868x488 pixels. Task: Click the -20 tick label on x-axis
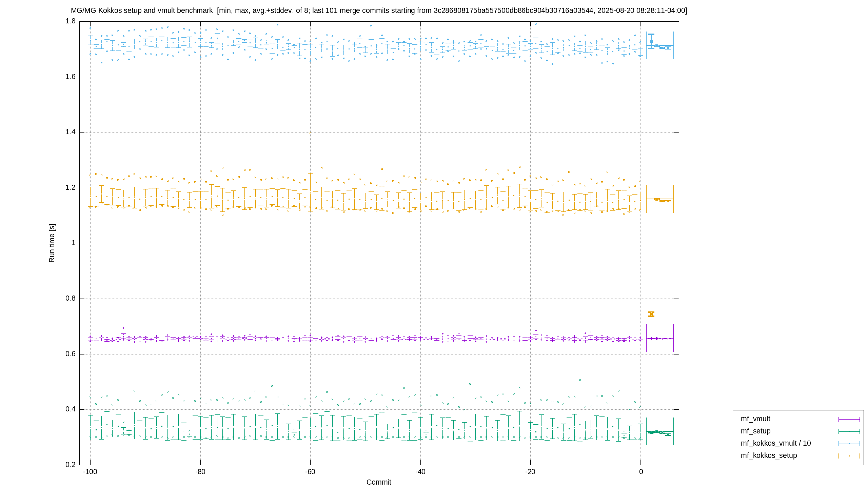[x=530, y=472]
